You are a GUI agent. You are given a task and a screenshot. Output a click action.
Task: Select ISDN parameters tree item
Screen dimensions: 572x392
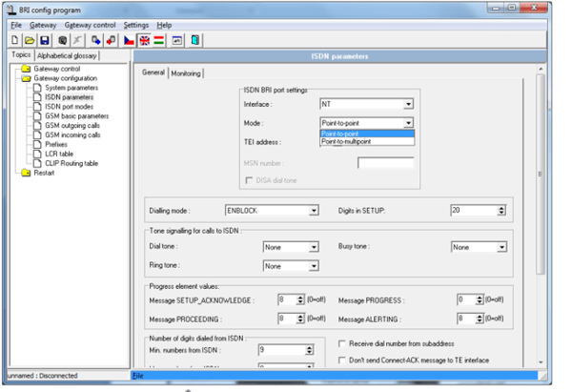[x=69, y=97]
